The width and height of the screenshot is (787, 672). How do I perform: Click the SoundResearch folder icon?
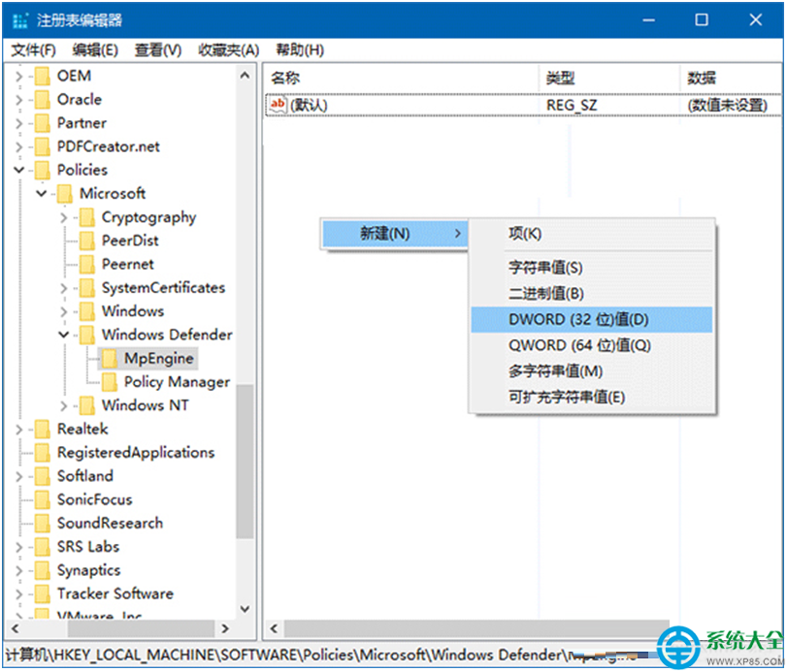(x=42, y=524)
